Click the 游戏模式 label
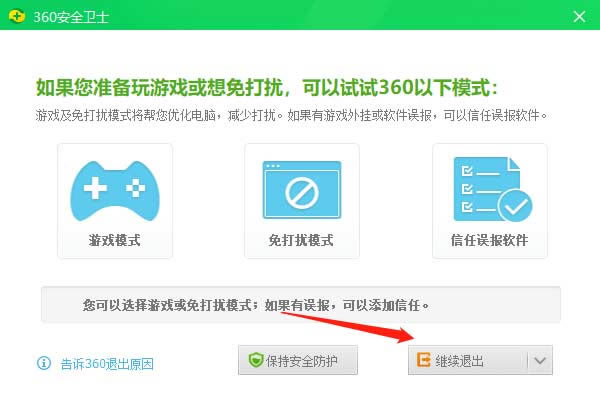This screenshot has height=400, width=600. (114, 240)
